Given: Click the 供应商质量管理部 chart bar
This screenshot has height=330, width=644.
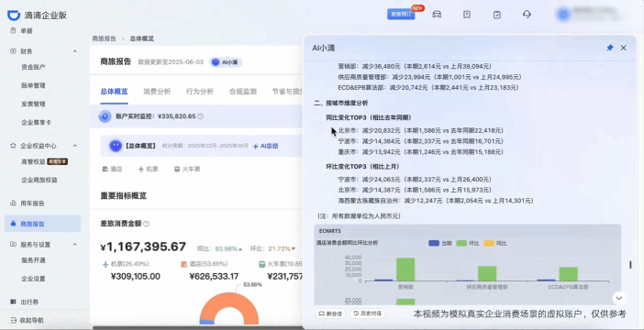Looking at the screenshot, I should pyautogui.click(x=487, y=273).
